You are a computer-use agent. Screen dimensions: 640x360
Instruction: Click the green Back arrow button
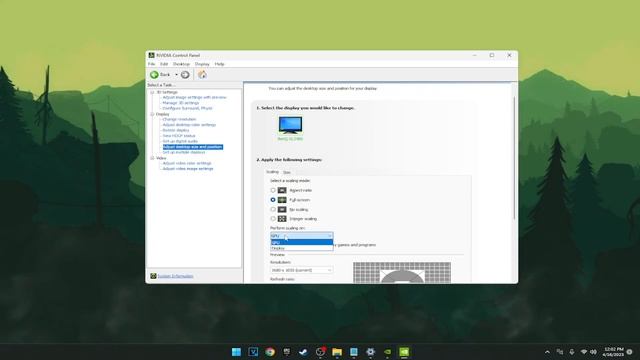154,74
